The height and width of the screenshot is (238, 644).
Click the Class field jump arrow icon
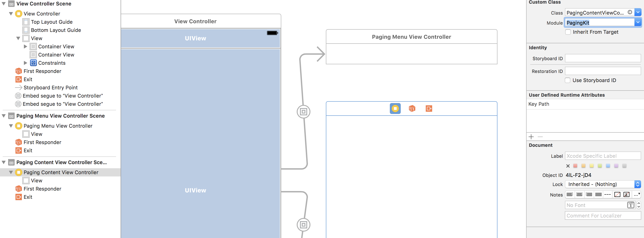[630, 12]
